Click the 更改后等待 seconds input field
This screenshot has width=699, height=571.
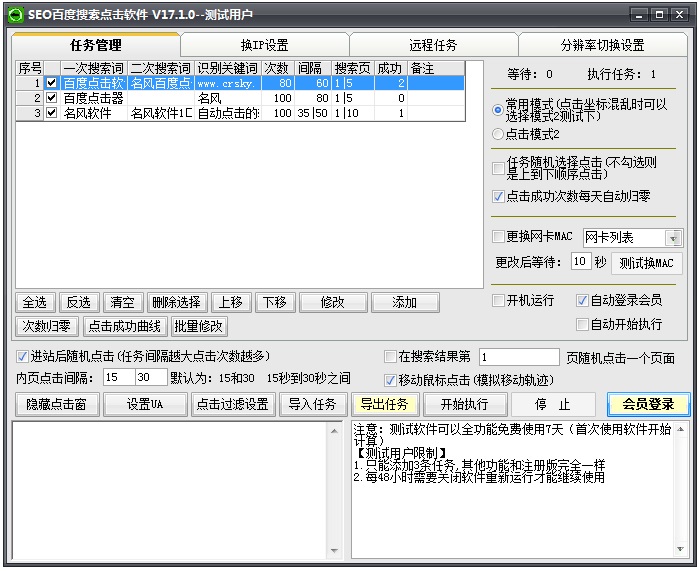point(580,262)
